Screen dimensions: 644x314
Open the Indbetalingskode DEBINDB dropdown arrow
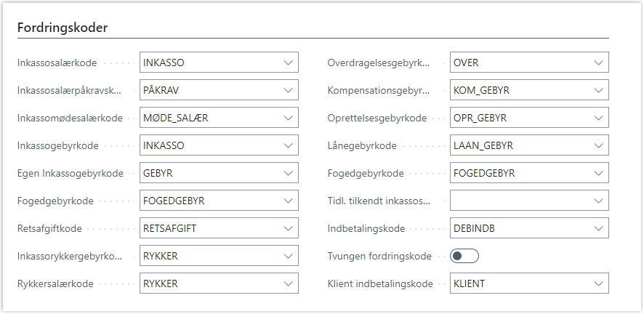597,228
